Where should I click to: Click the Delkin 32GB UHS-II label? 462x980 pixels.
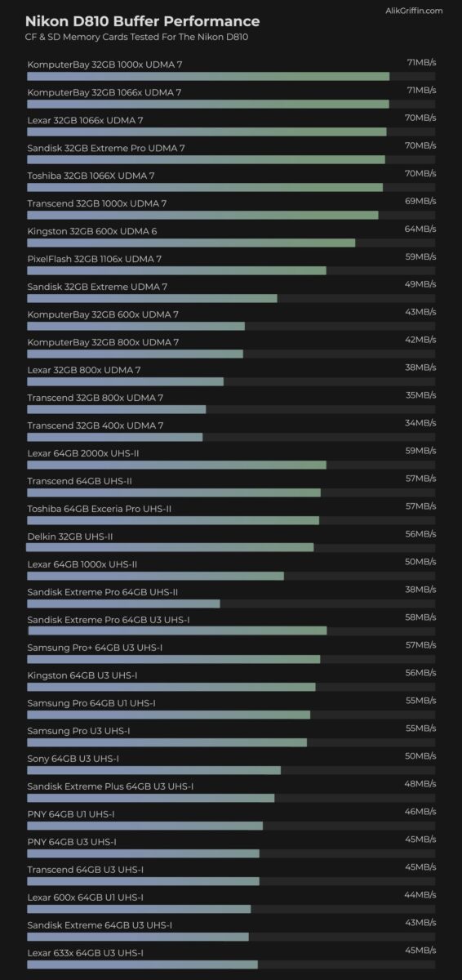(70, 537)
